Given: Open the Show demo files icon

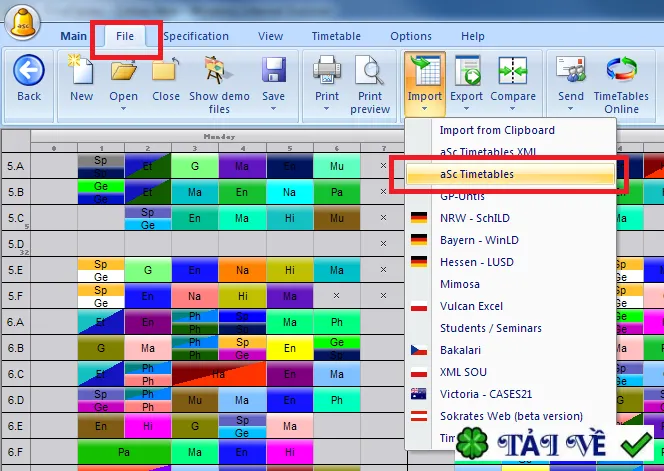Looking at the screenshot, I should pyautogui.click(x=218, y=70).
